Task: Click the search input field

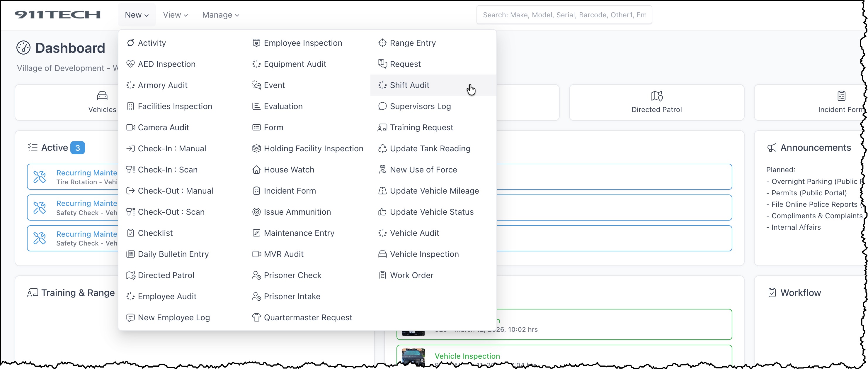Action: click(x=564, y=15)
